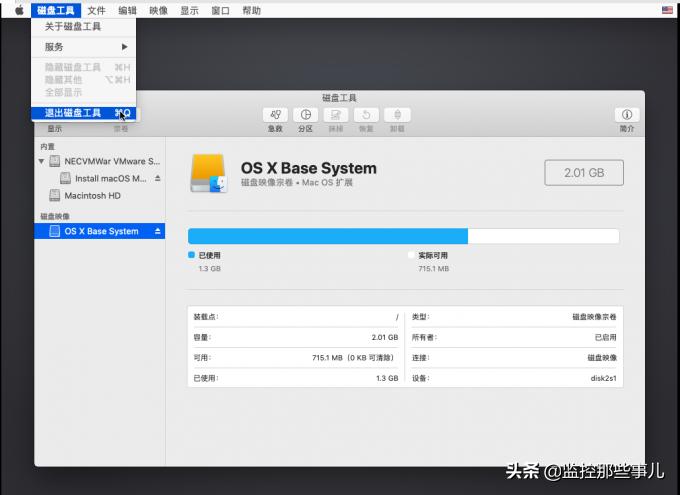Open the 文件 menu
This screenshot has height=495, width=680.
96,10
